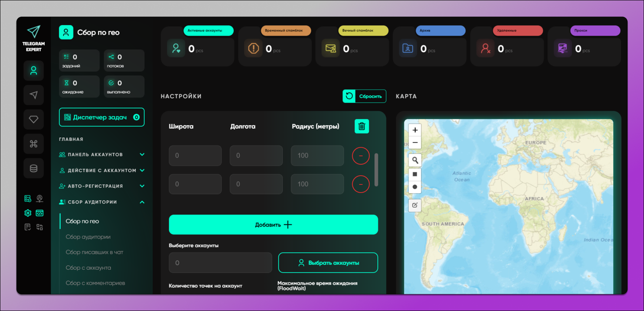This screenshot has width=644, height=311.
Task: Open Сбор с аккаунта menu item
Action: (88, 268)
